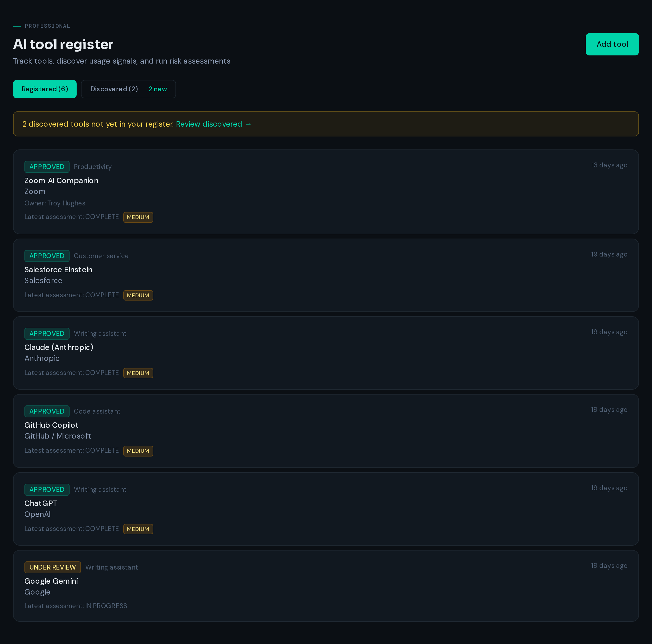
Task: Switch to the Registered (6) tab
Action: (x=45, y=89)
